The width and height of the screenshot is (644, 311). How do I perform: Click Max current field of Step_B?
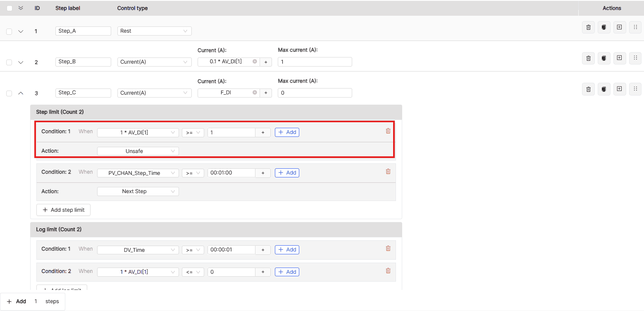coord(315,62)
